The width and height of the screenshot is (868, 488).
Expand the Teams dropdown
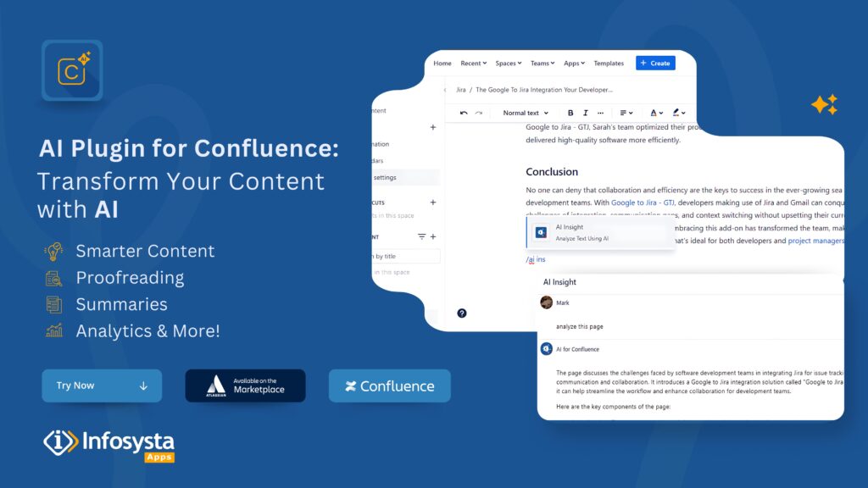point(542,63)
